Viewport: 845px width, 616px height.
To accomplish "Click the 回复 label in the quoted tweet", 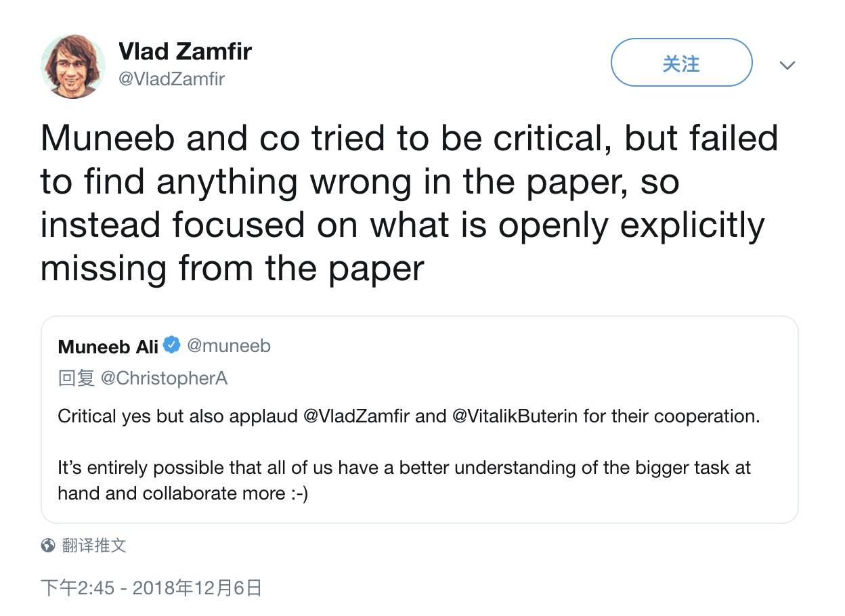I will click(x=77, y=378).
